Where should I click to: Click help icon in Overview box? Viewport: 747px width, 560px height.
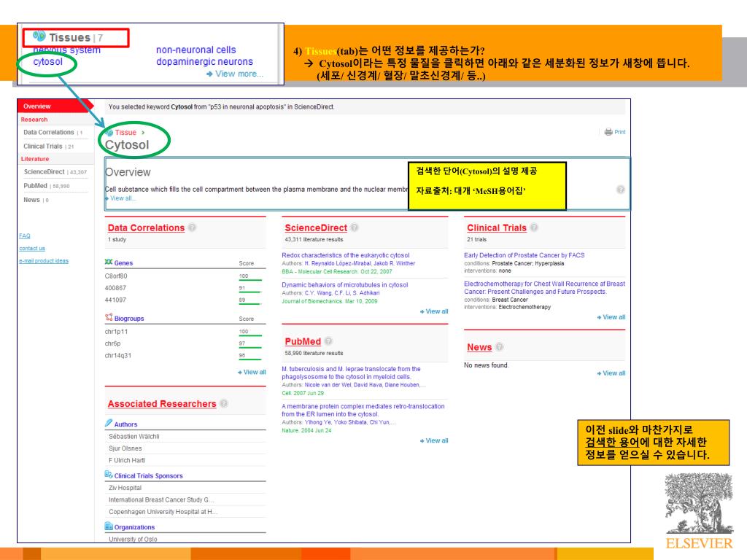[x=620, y=190]
